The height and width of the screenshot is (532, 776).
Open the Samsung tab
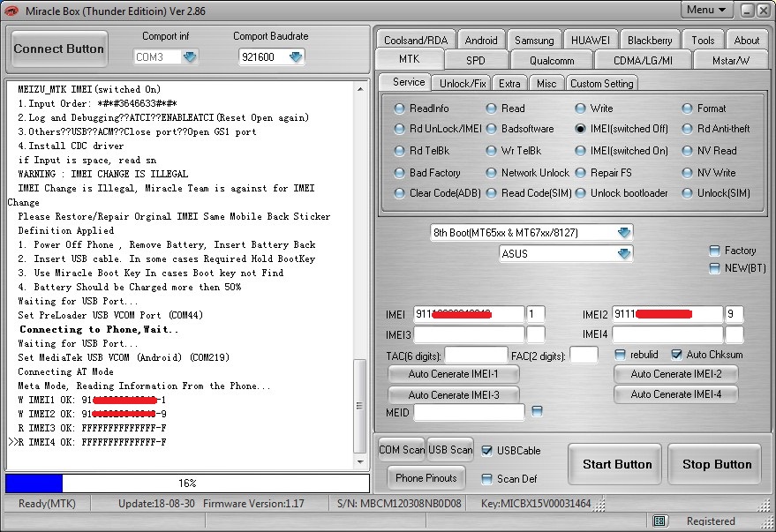[534, 40]
